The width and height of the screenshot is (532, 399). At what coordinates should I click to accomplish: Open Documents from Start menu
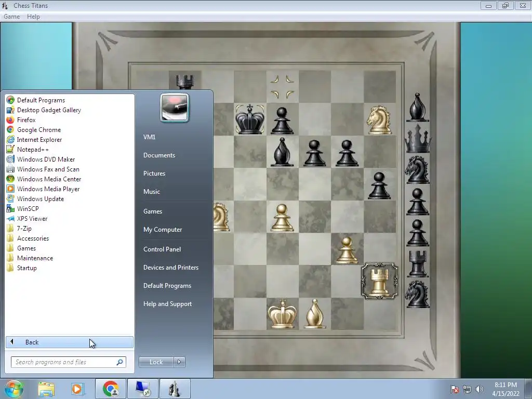point(159,155)
